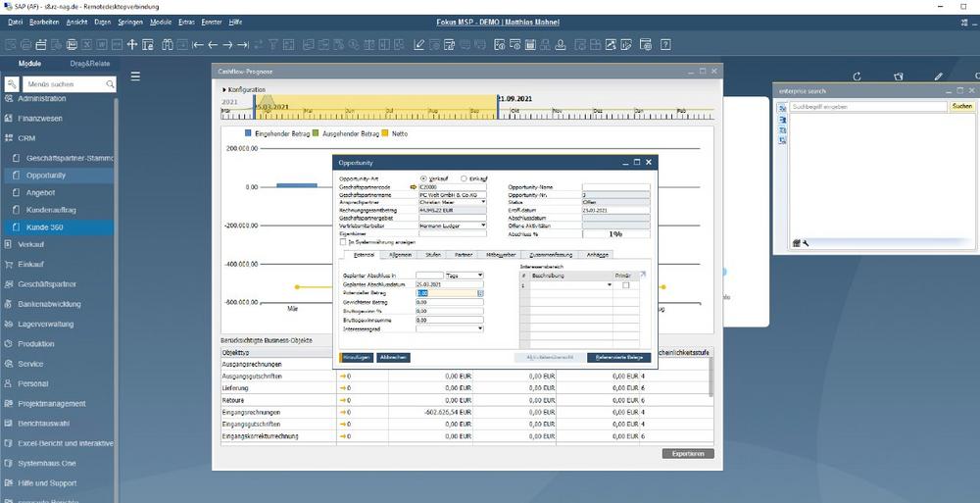Go to previous record arrow

pos(213,44)
